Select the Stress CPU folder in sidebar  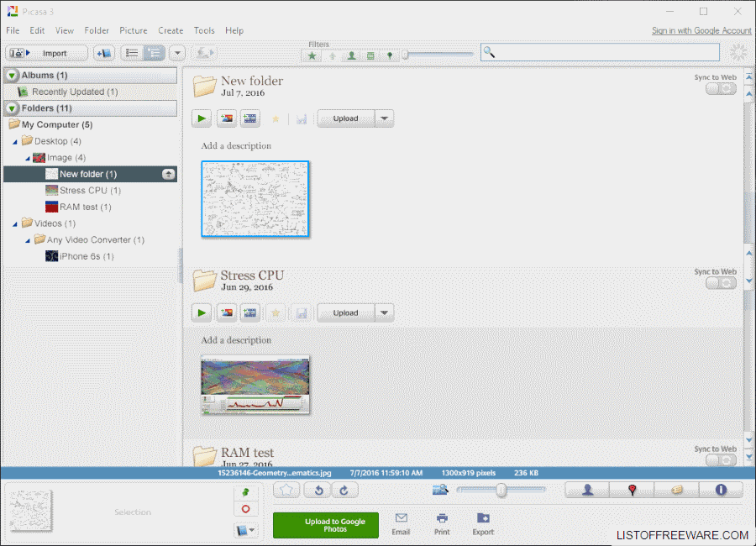pos(90,191)
